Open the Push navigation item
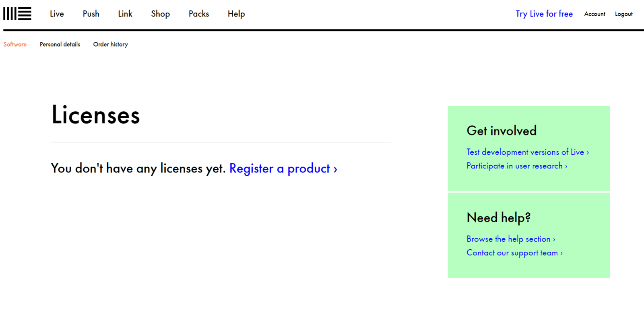This screenshot has width=644, height=316. [x=91, y=14]
